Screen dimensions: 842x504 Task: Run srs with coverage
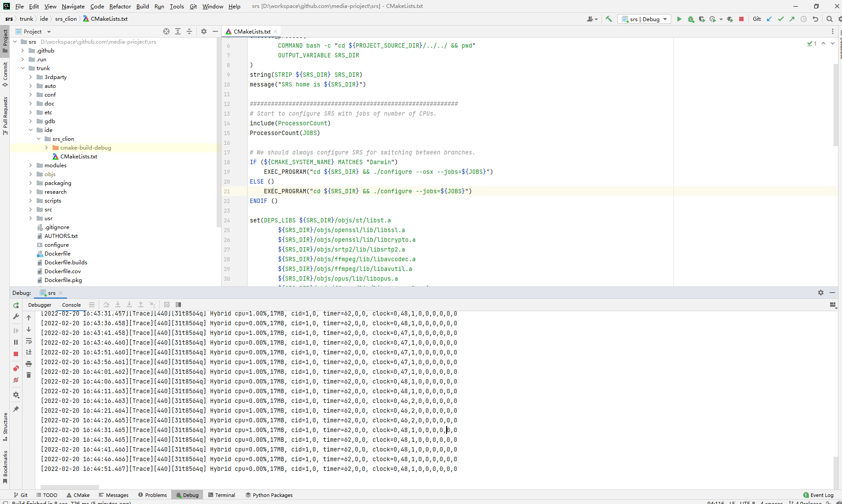click(x=702, y=19)
